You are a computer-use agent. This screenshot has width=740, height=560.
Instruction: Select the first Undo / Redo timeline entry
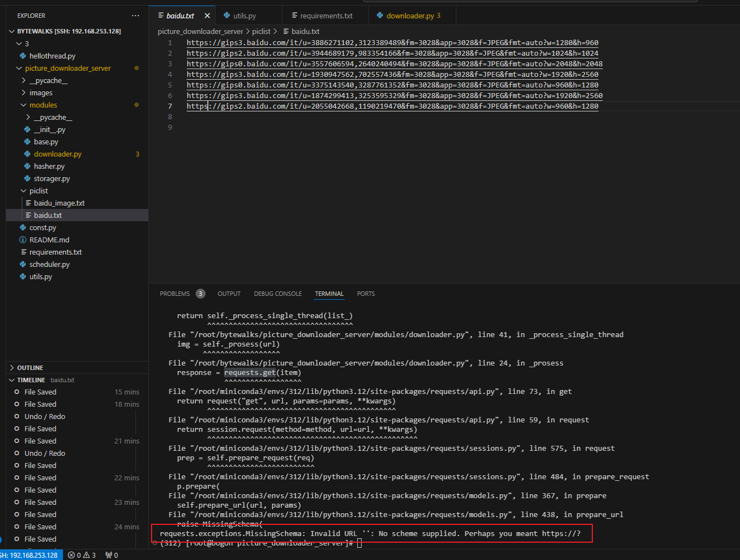[77, 417]
